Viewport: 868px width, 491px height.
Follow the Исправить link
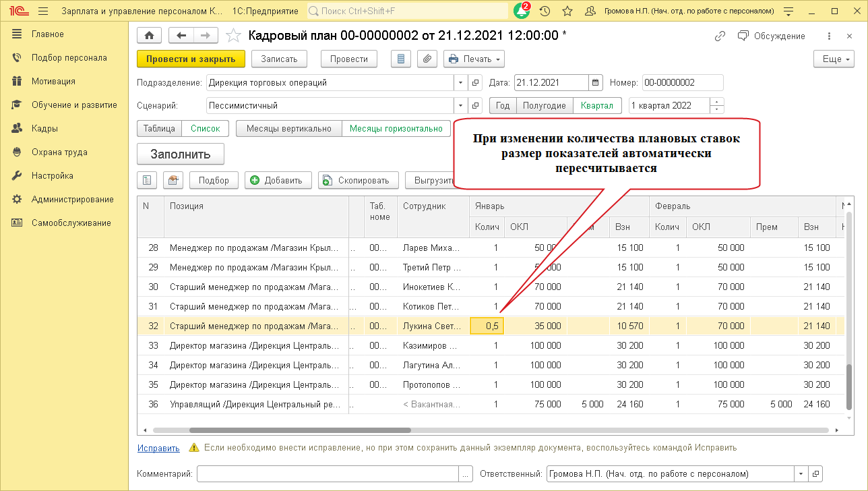click(x=158, y=448)
